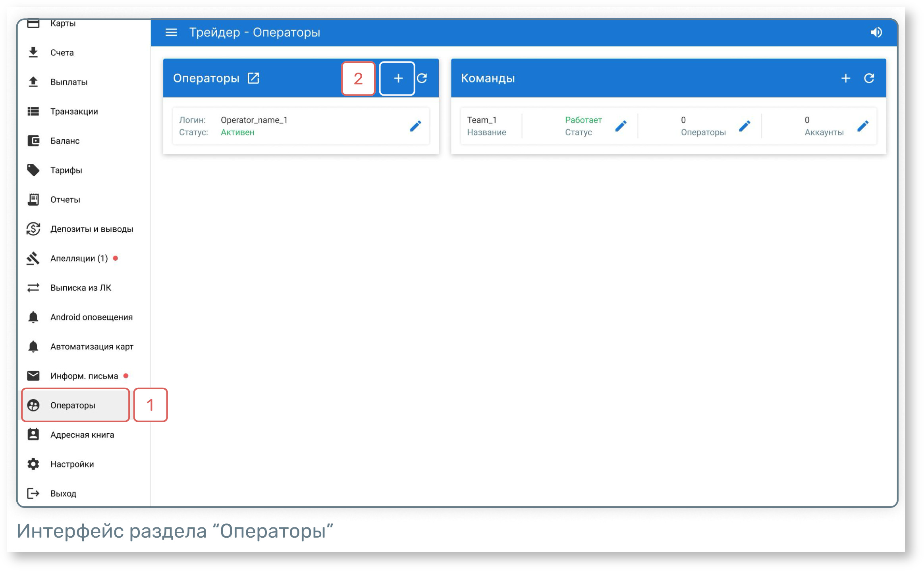Edit Team_1 accounts with the pencil
This screenshot has height=571, width=924.
click(863, 126)
